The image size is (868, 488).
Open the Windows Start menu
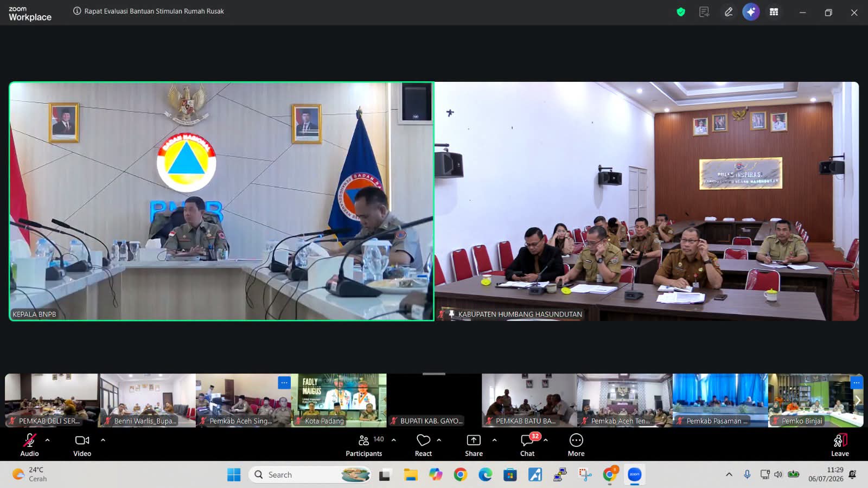[x=234, y=474]
